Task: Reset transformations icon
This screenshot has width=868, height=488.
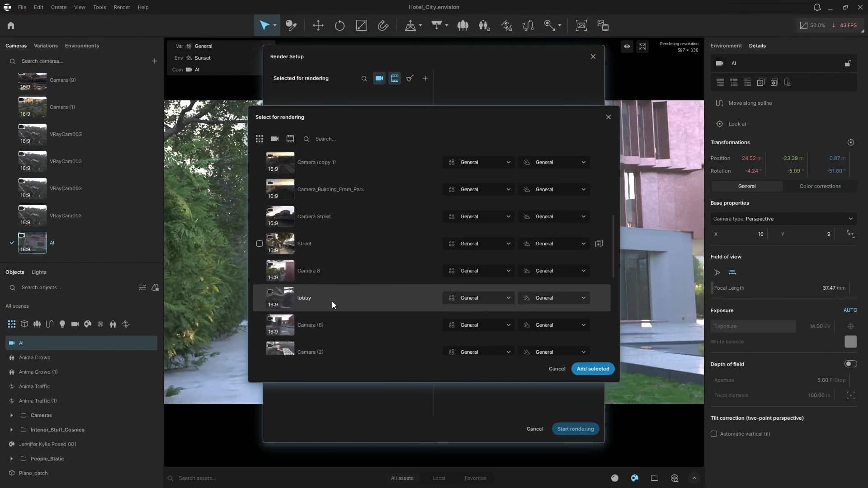Action: (x=851, y=142)
